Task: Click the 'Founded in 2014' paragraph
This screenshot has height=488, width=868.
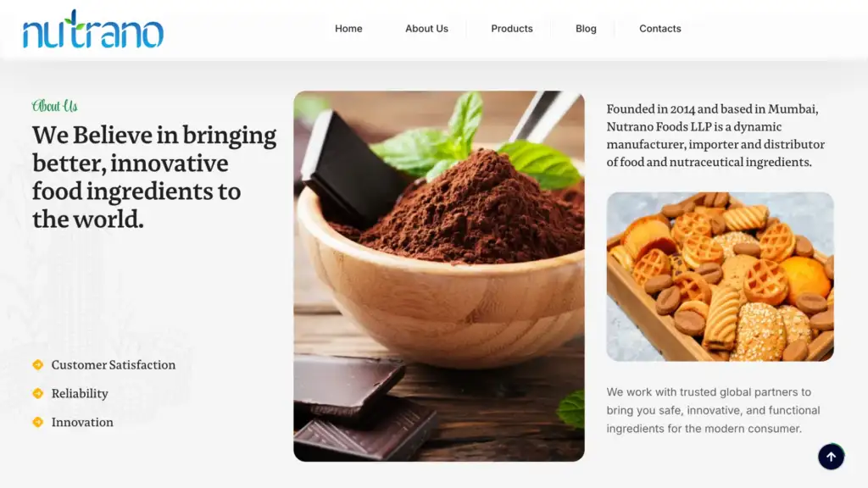Action: click(x=715, y=136)
